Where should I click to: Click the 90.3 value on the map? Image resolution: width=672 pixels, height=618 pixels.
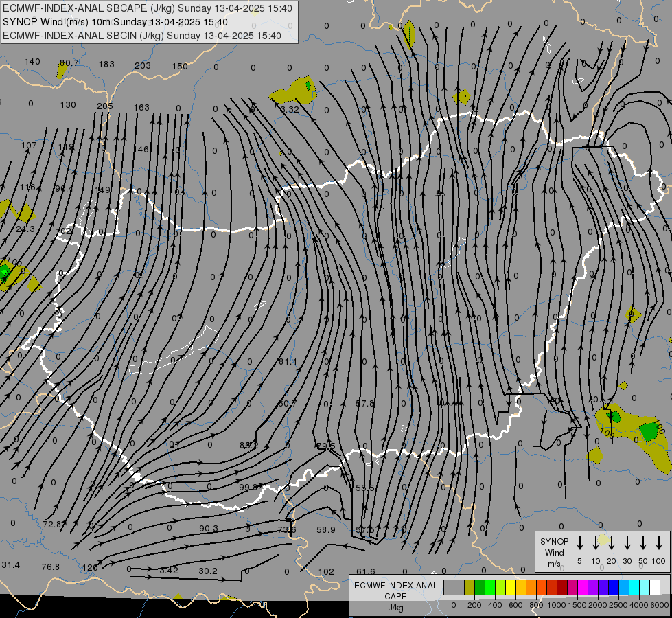[209, 529]
